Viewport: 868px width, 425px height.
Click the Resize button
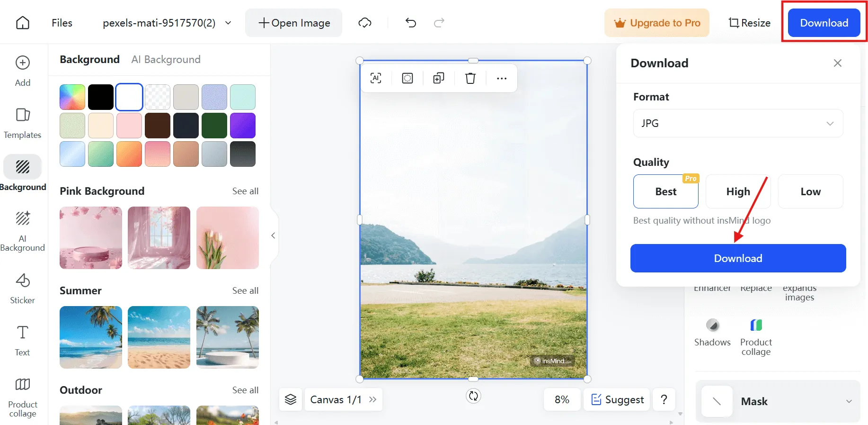[750, 23]
